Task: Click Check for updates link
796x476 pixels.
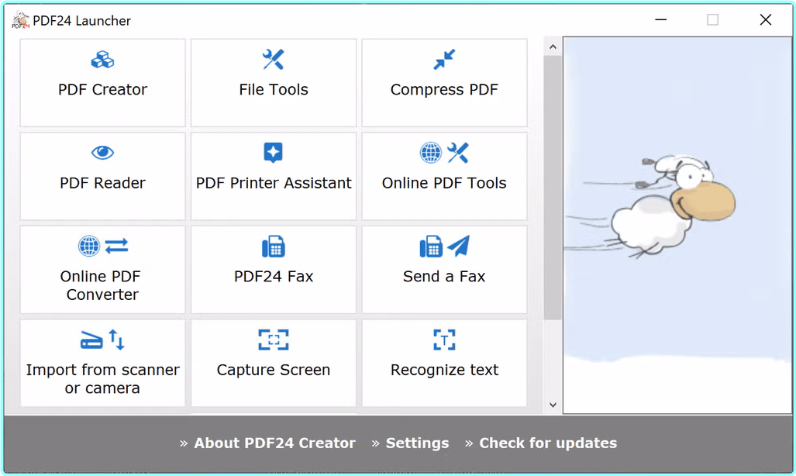Action: (x=548, y=443)
